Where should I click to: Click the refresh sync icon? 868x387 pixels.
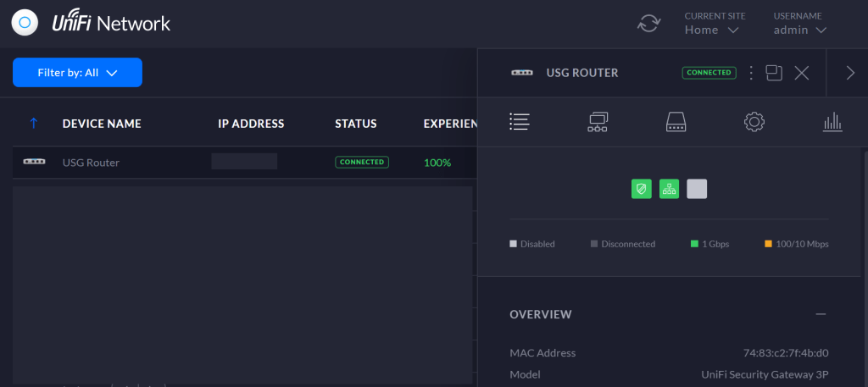648,23
